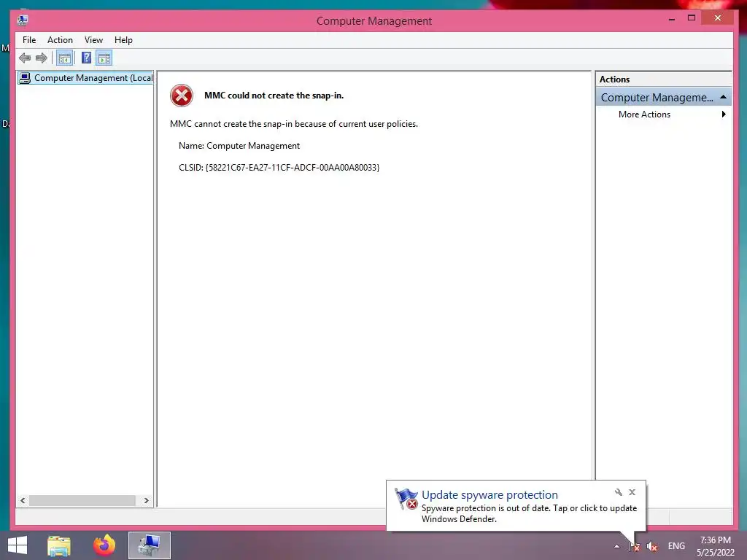Open notification settings wrench icon
The image size is (747, 560).
(x=619, y=492)
